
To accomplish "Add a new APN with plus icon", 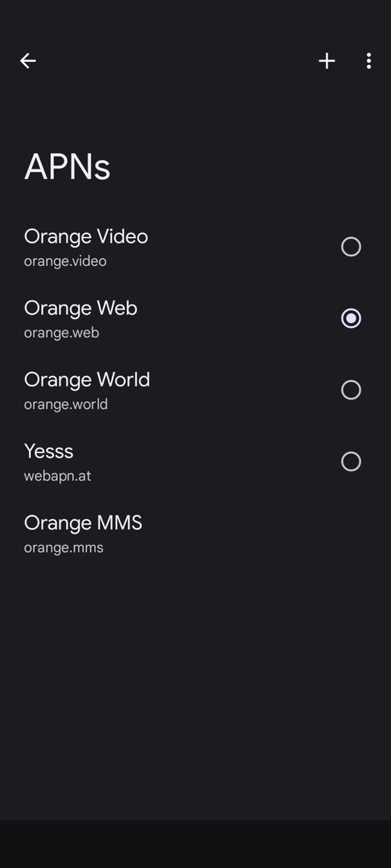I will [x=327, y=61].
